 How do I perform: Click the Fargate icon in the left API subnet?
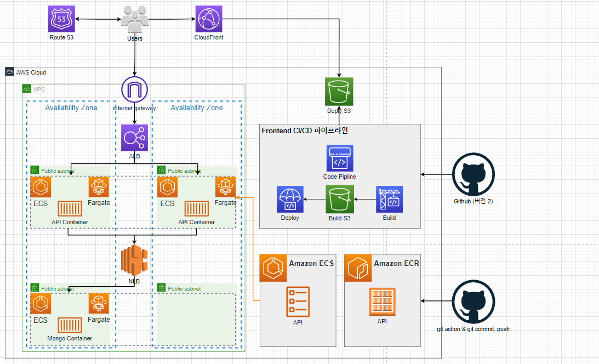click(99, 187)
